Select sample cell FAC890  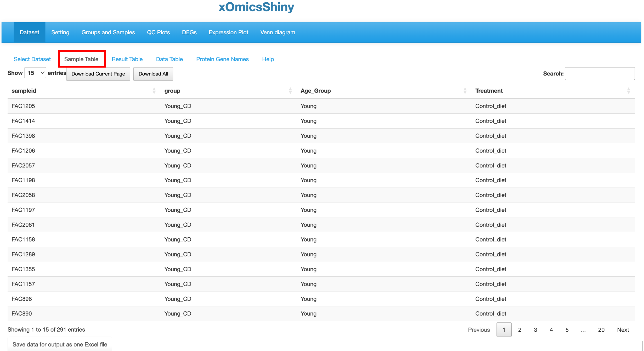[22, 314]
